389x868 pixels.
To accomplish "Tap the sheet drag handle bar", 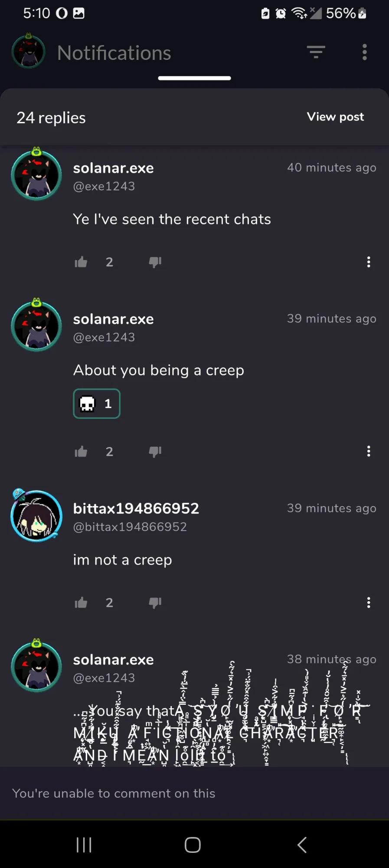I will [194, 78].
